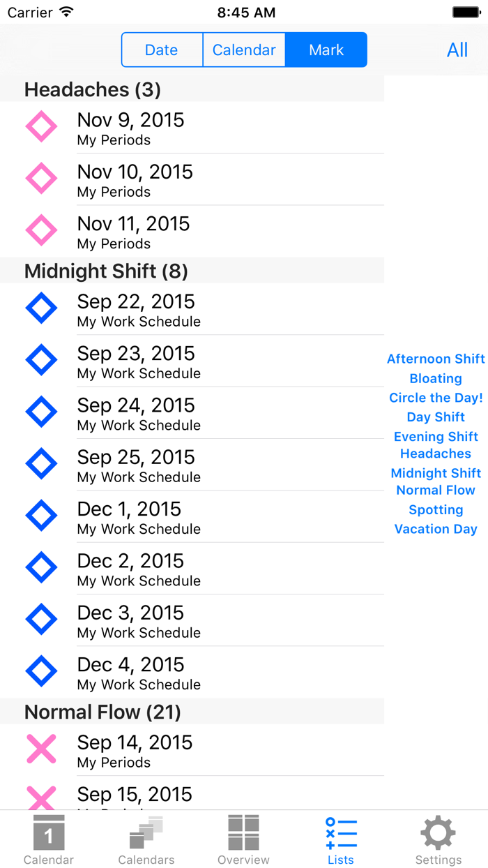The height and width of the screenshot is (868, 488).
Task: Switch to the Calendar sorting segment
Action: tap(244, 50)
